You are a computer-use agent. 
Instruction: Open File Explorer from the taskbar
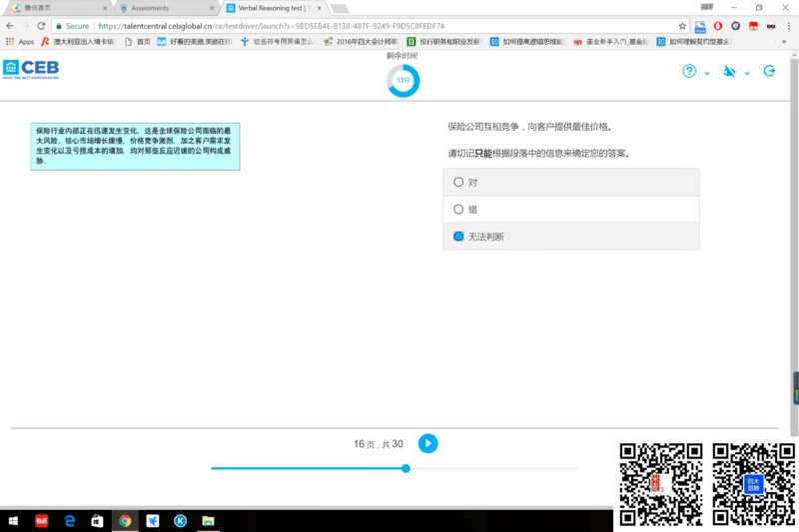click(x=208, y=521)
